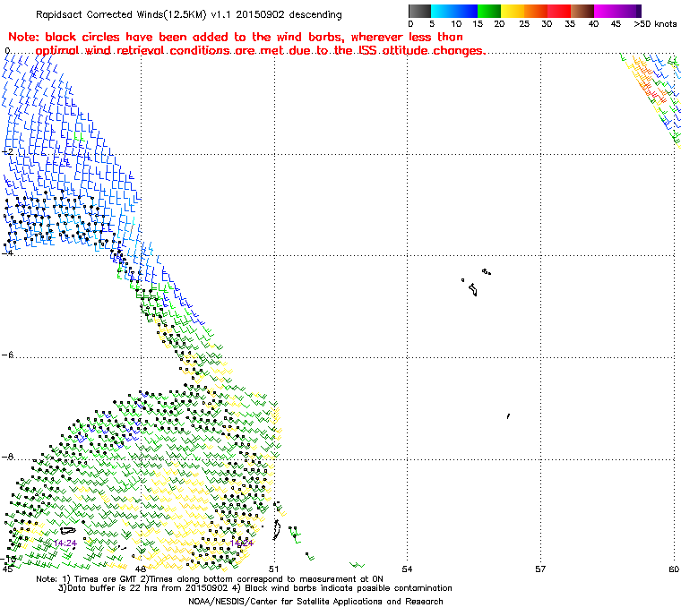Select the red 30-35 knots legend color
Screen dimensions: 681x616
click(559, 11)
